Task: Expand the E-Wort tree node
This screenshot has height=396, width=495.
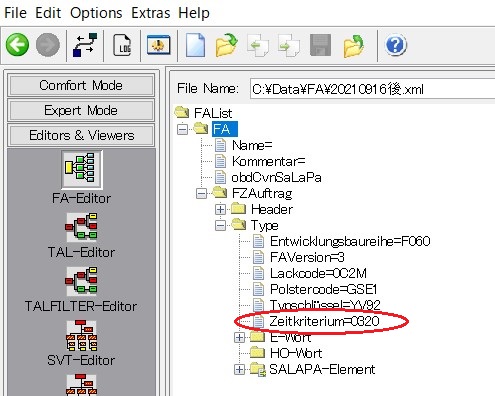Action: tap(239, 337)
